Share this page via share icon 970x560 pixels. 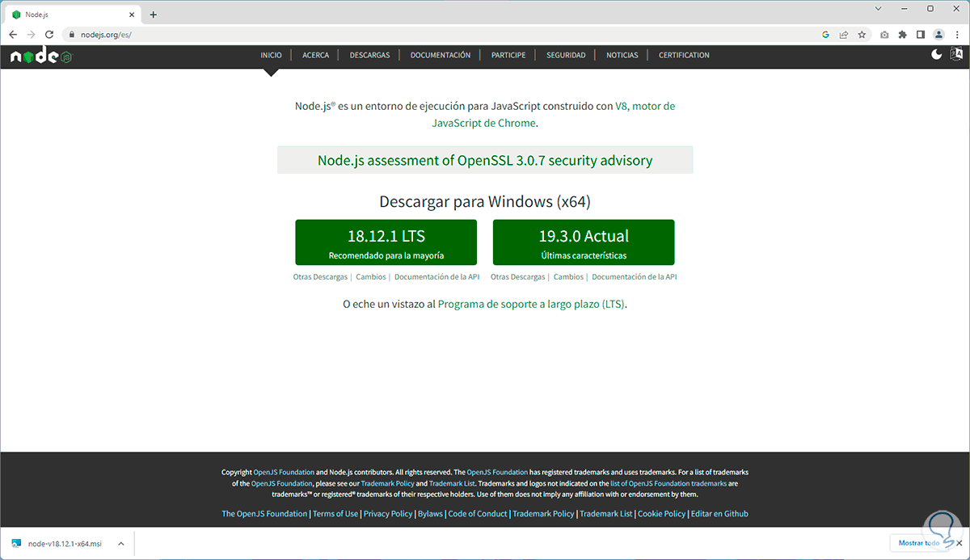844,35
